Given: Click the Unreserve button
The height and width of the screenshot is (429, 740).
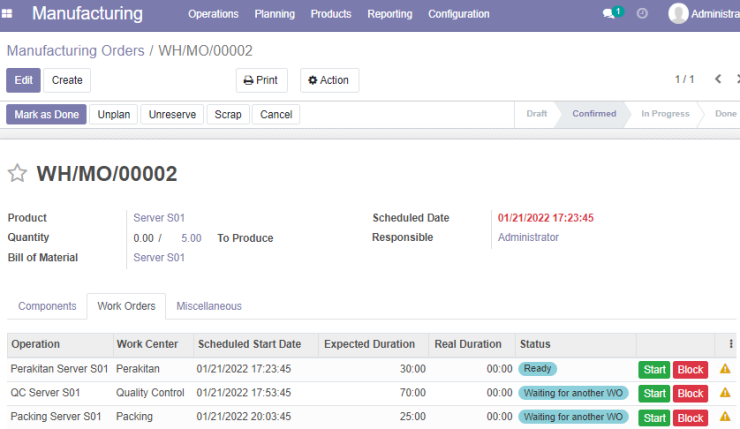Looking at the screenshot, I should [172, 114].
